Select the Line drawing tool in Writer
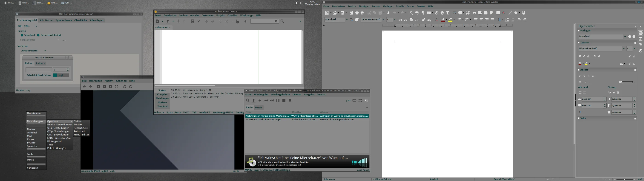644x181 pixels. tap(510, 13)
